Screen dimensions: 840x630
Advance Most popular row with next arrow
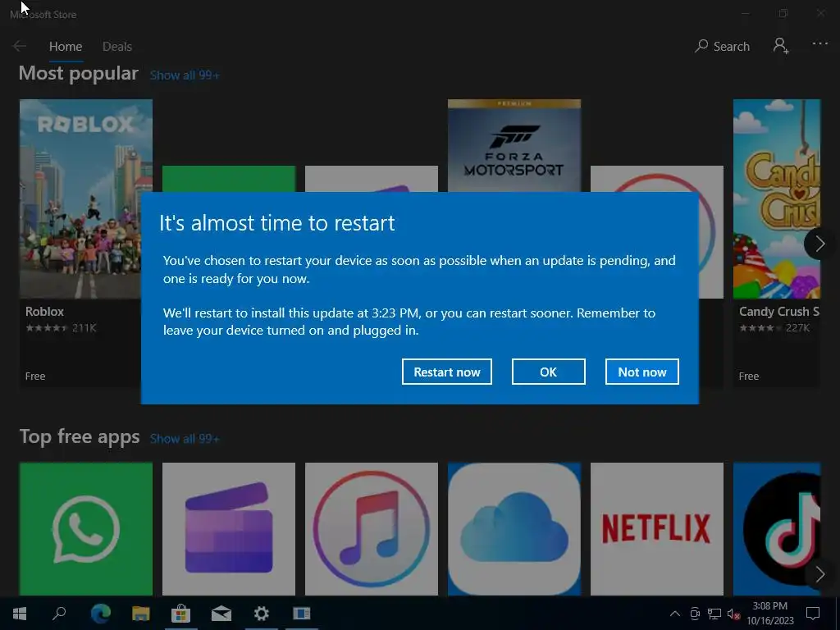coord(819,244)
